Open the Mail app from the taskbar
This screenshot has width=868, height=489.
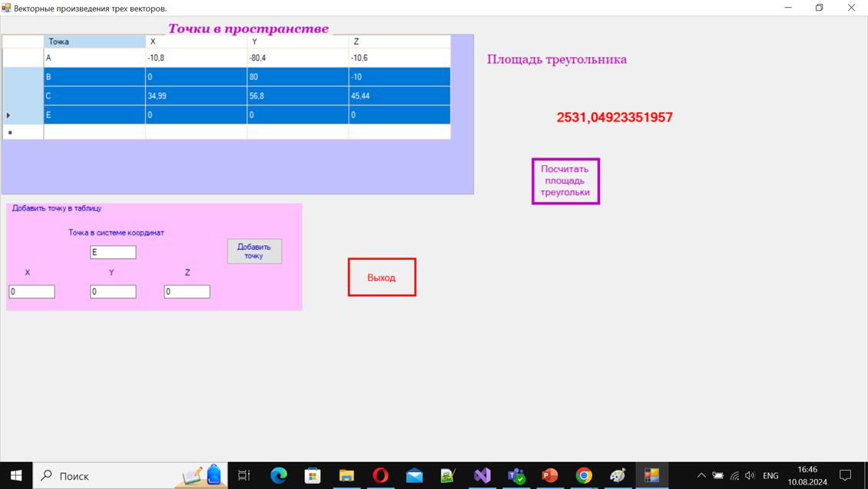click(x=414, y=476)
